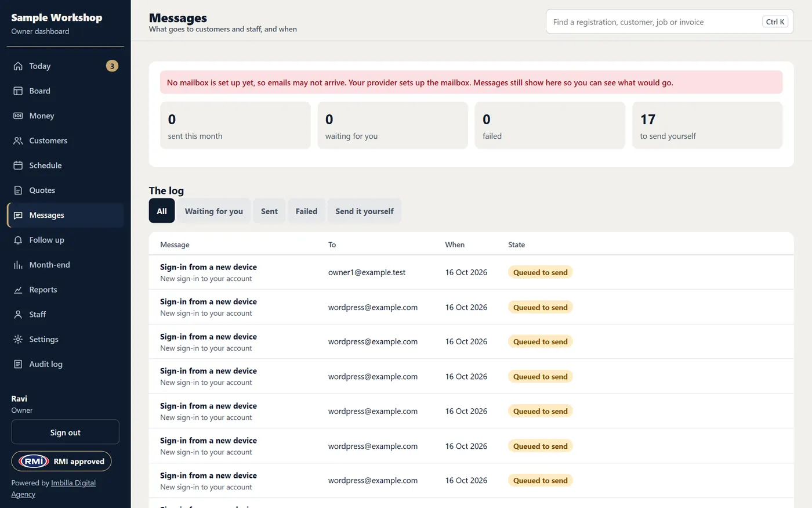
Task: Sign out of the dashboard
Action: [66, 433]
